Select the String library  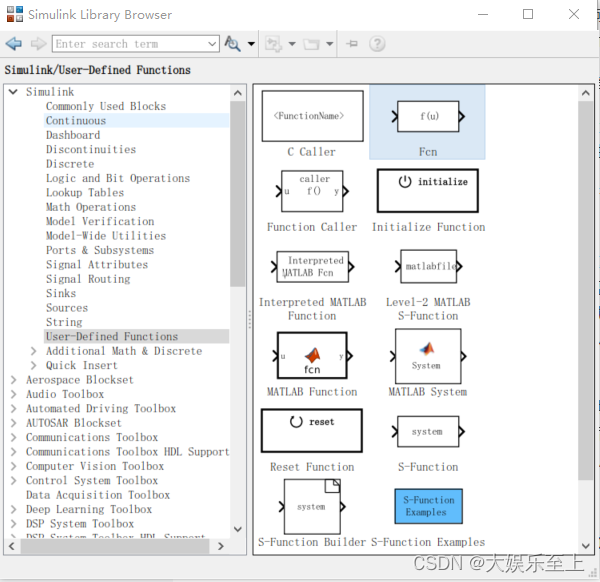coord(64,322)
